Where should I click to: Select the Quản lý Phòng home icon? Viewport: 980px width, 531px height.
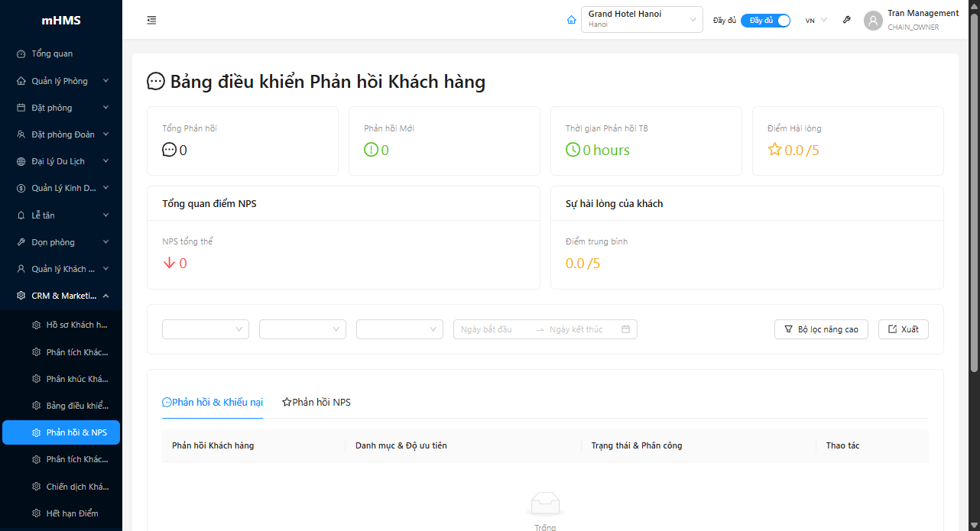tap(19, 80)
